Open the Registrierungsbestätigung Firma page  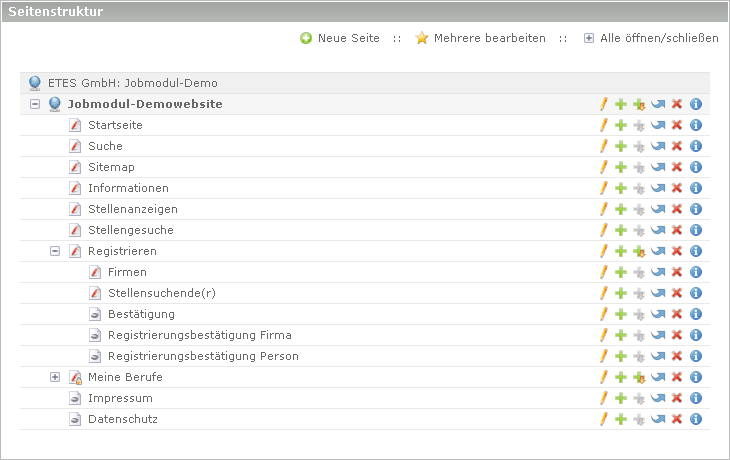(x=200, y=335)
